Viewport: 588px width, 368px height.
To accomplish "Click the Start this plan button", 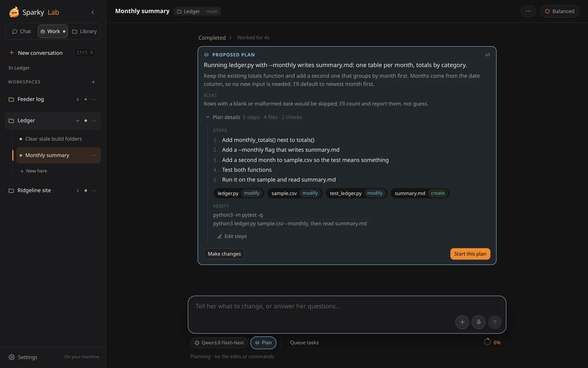I will [x=470, y=254].
